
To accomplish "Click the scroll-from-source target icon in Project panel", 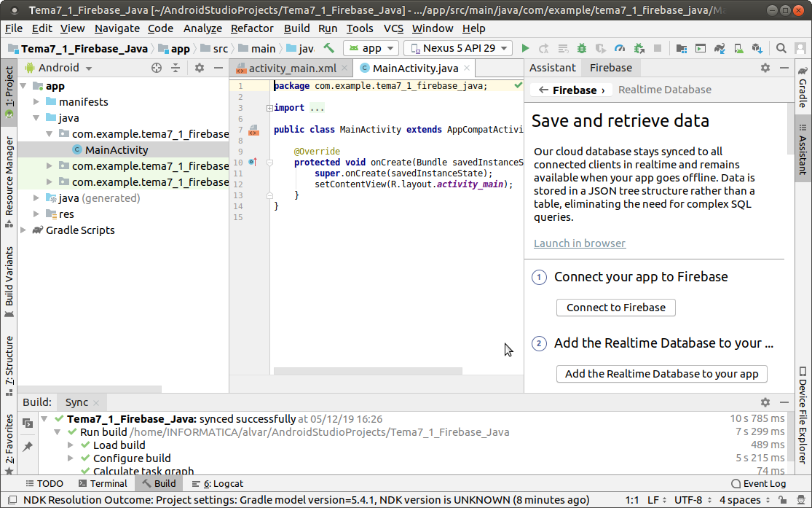I will pyautogui.click(x=156, y=68).
